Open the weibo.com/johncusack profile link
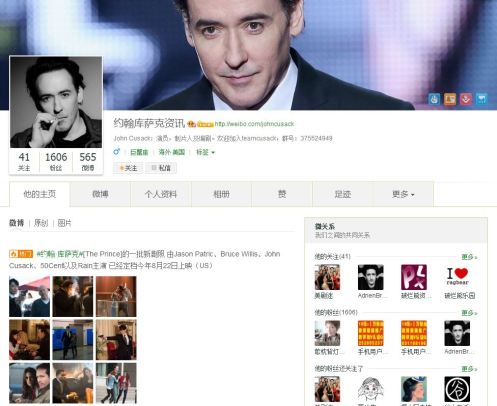497x406 pixels. pos(254,124)
